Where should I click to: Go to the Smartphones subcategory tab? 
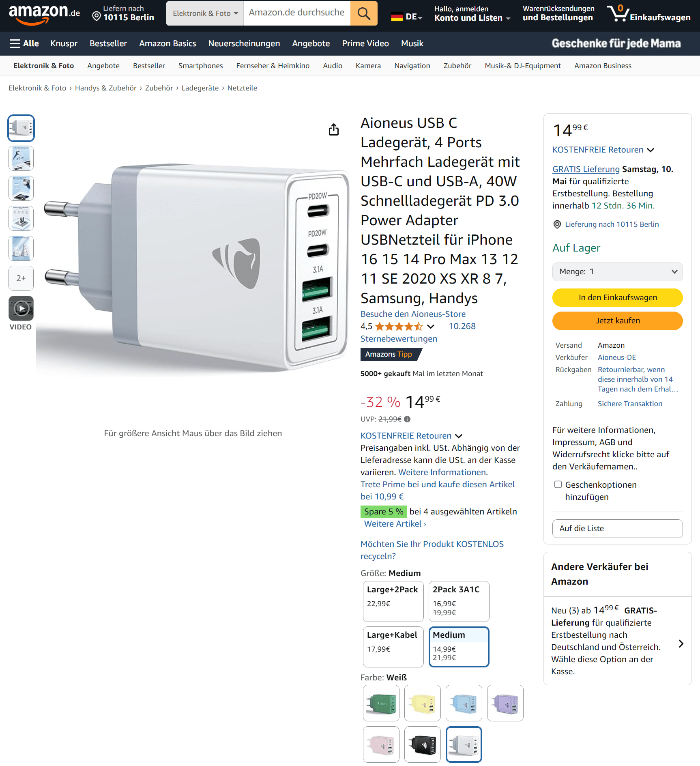point(200,66)
